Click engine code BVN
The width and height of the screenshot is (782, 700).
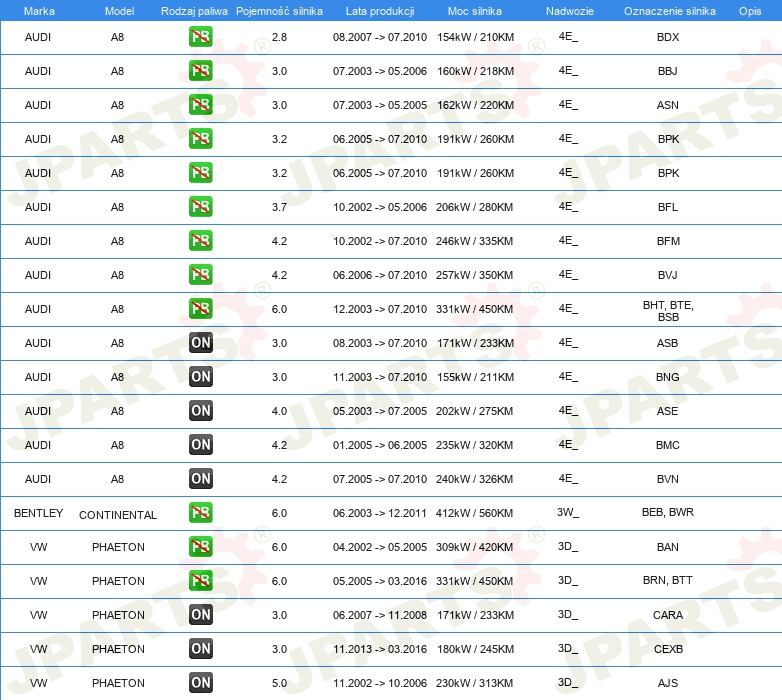(x=667, y=479)
